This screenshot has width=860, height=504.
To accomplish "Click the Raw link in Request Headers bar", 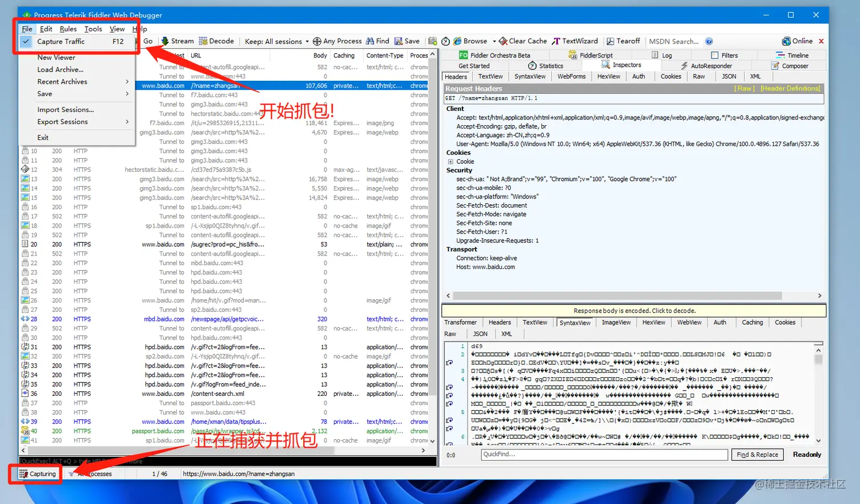I will tap(745, 89).
